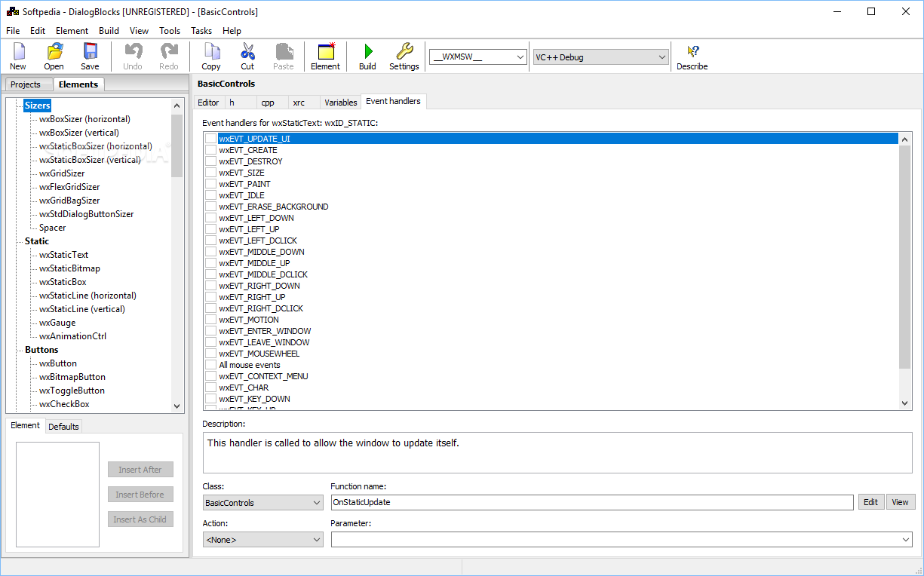Switch to the Defaults tab
The height and width of the screenshot is (576, 924).
63,427
